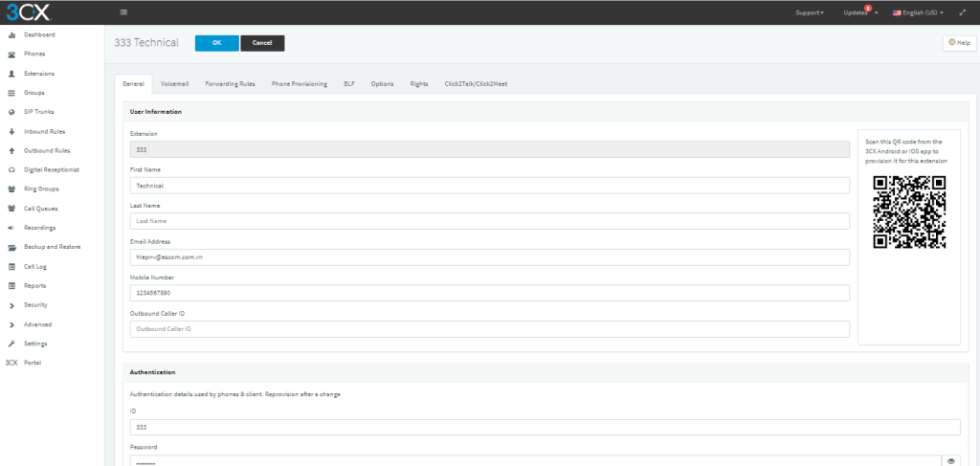Click the Recordings speaker icon
The image size is (980, 466).
coord(11,228)
